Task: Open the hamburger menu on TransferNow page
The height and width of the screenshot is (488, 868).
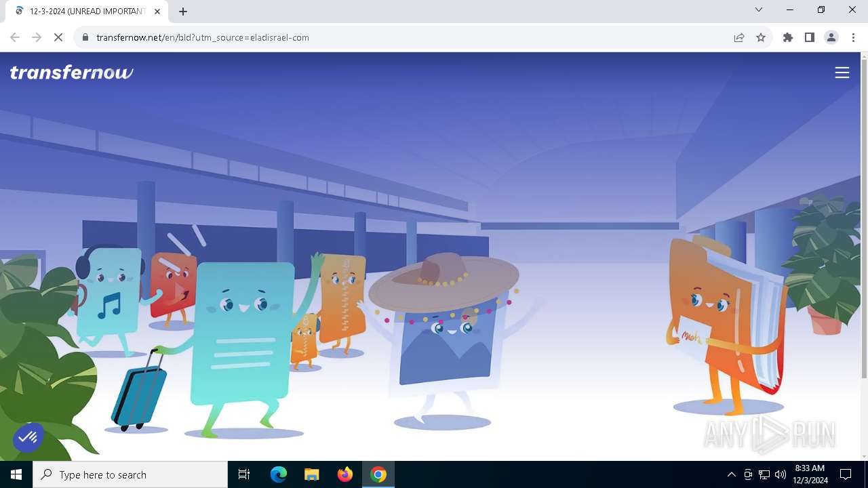Action: click(x=842, y=73)
